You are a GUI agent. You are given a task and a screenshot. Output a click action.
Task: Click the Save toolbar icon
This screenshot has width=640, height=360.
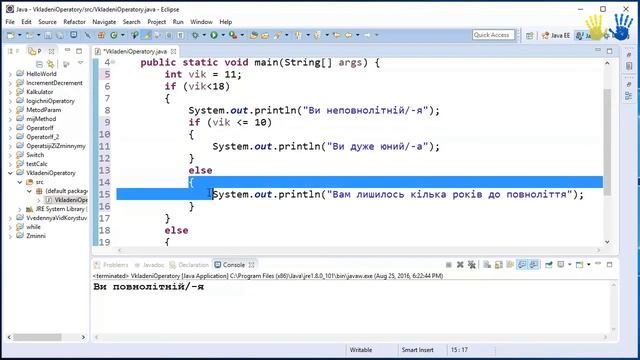pos(48,35)
